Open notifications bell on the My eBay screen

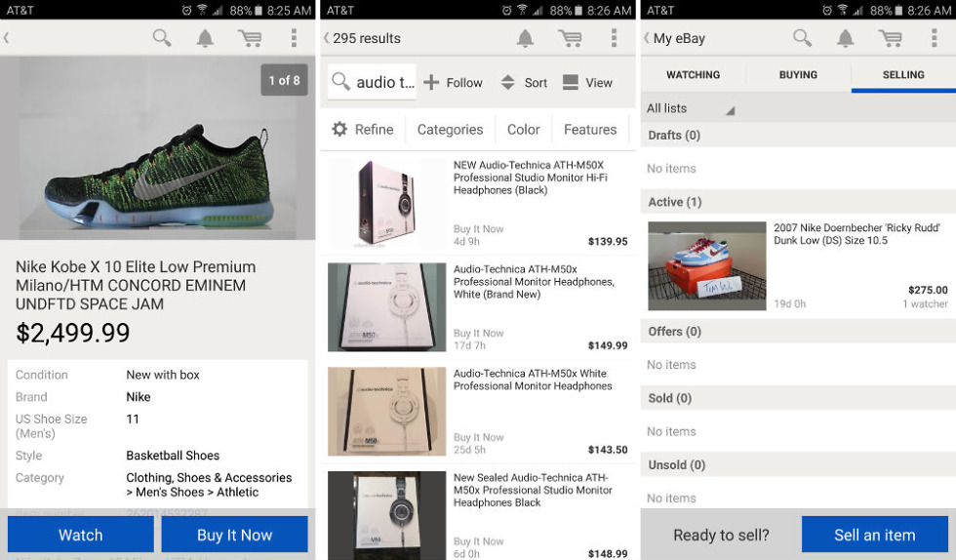845,38
